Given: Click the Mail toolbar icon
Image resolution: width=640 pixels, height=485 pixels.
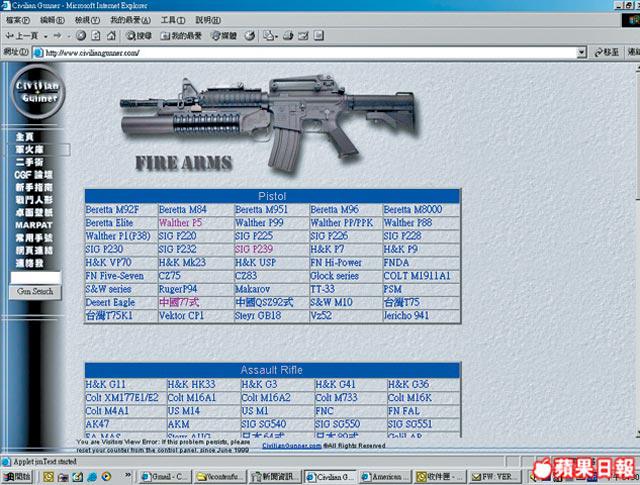Looking at the screenshot, I should 270,36.
